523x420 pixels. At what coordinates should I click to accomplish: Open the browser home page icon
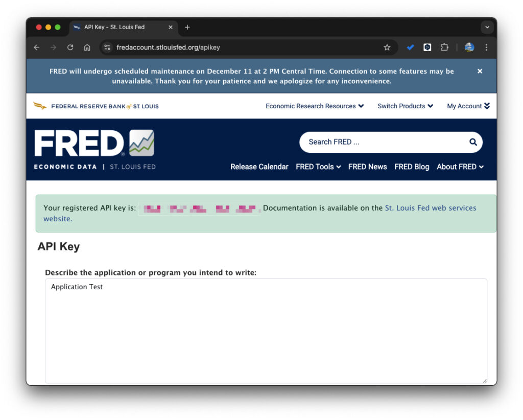pos(87,48)
